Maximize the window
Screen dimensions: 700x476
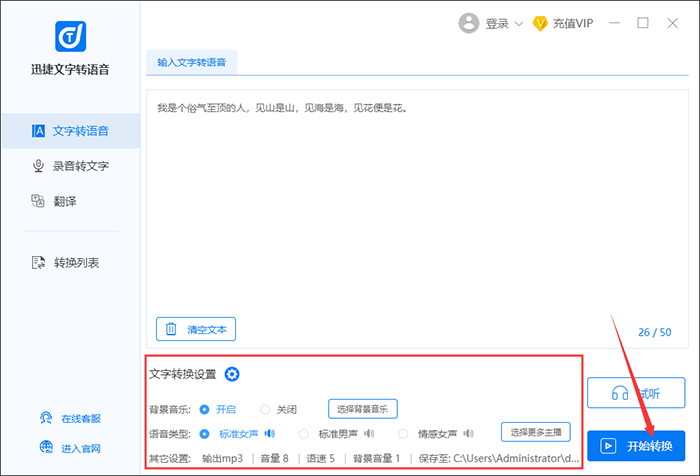[643, 23]
